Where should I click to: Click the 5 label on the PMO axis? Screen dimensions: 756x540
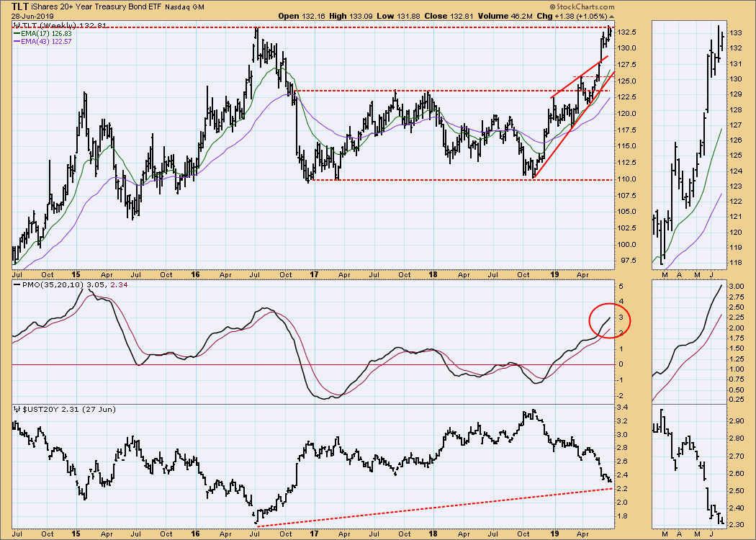point(621,287)
